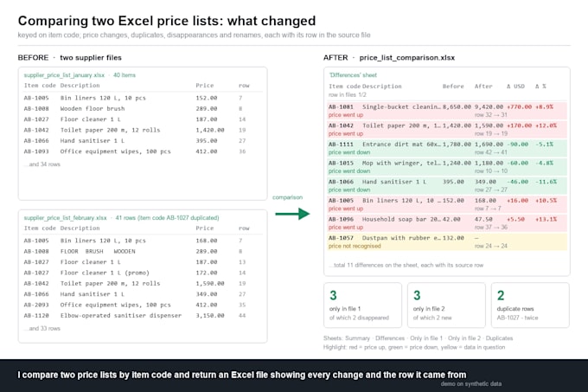Select the green AB-1111 Entrance dirt mat row
Screen dimensions: 588x392
point(447,148)
